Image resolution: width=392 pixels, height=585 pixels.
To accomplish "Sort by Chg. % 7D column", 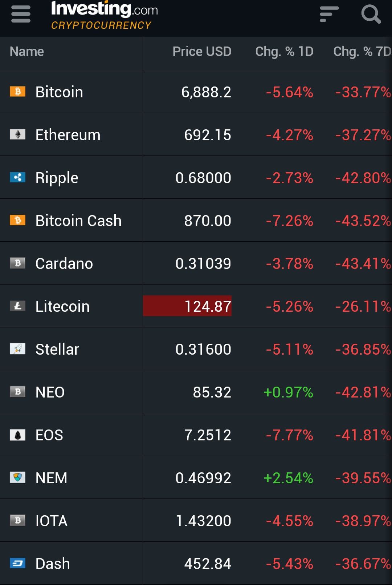I will (x=362, y=52).
